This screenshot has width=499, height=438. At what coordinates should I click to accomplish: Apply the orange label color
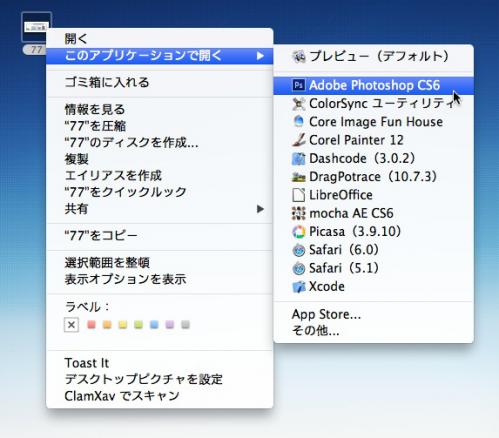pos(107,325)
